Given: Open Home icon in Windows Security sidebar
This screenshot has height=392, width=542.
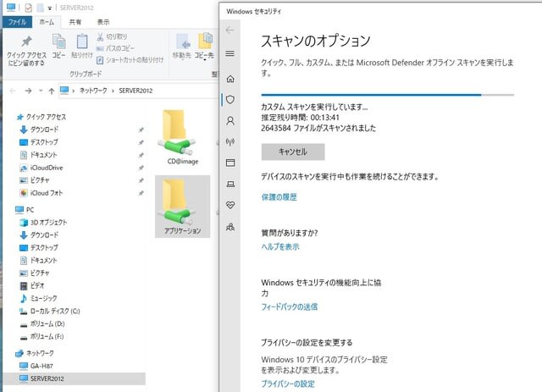Looking at the screenshot, I should coord(230,79).
